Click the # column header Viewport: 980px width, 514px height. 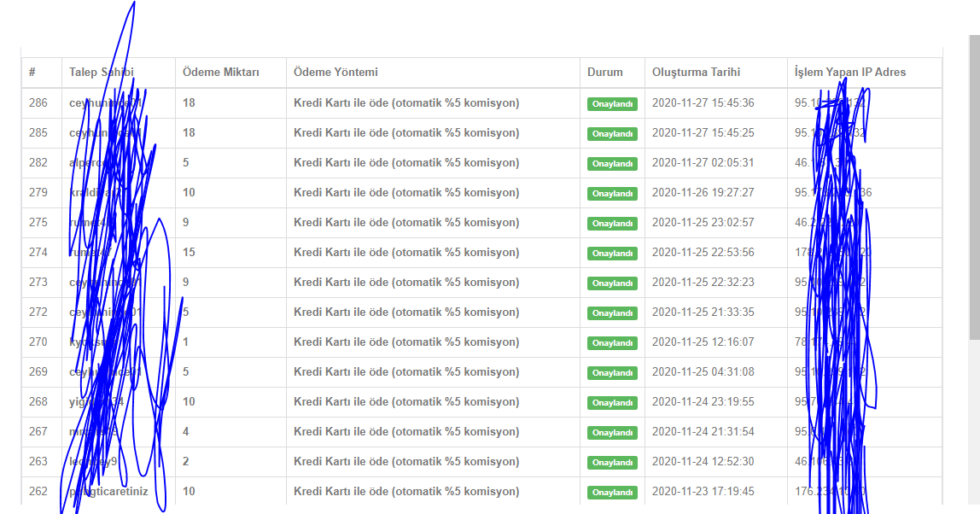pyautogui.click(x=32, y=72)
